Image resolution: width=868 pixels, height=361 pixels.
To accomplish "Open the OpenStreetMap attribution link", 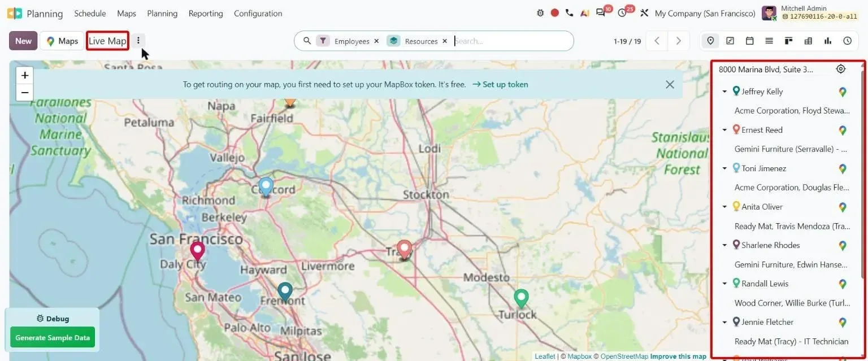I will (x=624, y=356).
